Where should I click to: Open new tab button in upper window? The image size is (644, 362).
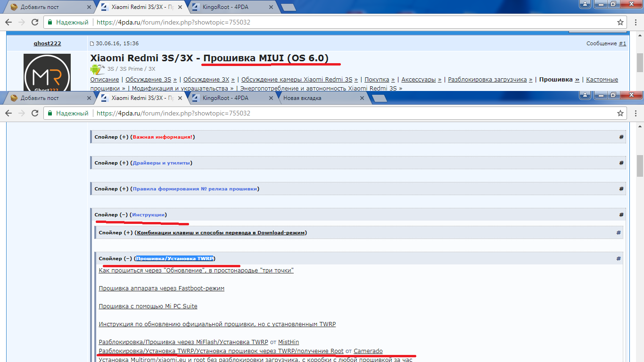click(288, 7)
